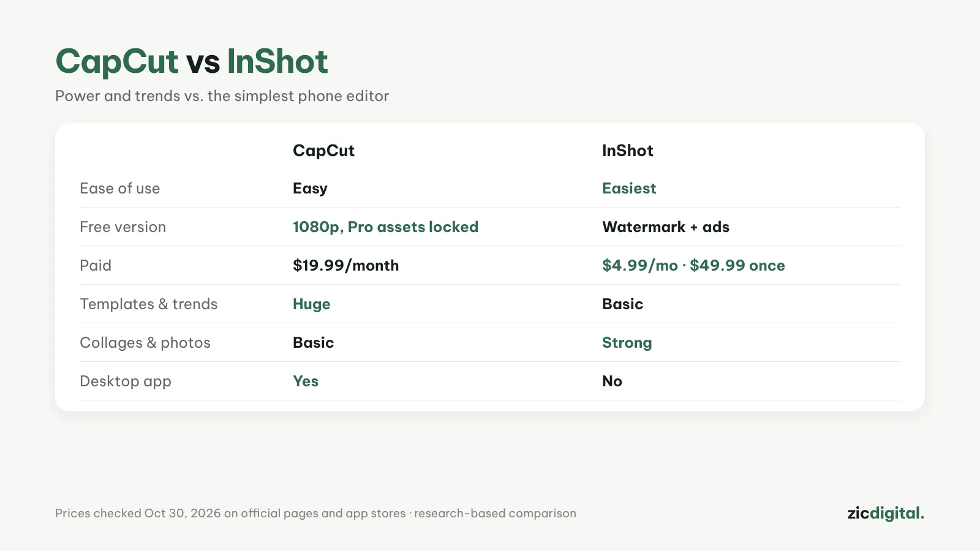Click 'No' in the Desktop app row
The width and height of the screenshot is (980, 551).
click(x=612, y=381)
